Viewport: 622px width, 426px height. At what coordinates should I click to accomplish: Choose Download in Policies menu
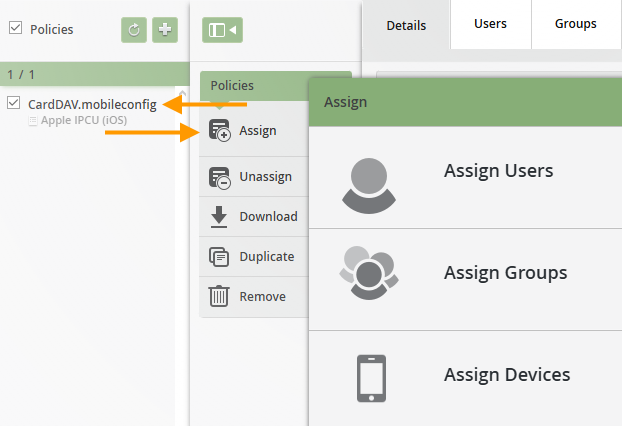coord(254,217)
